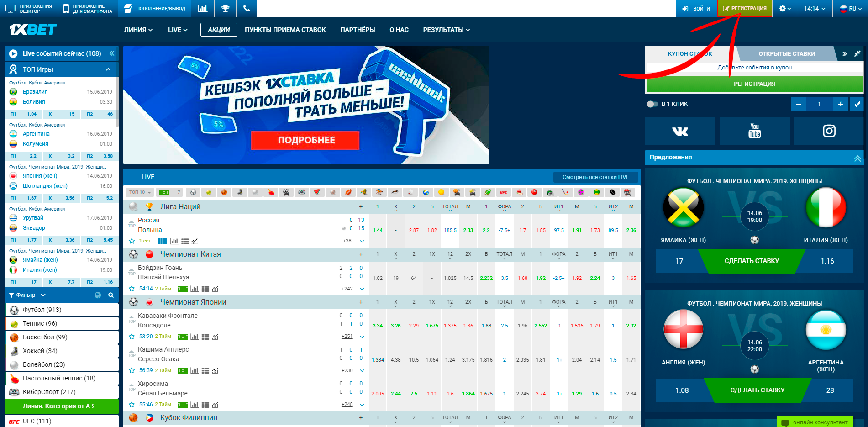
Task: Open the АКЦИИ menu item
Action: coord(219,30)
